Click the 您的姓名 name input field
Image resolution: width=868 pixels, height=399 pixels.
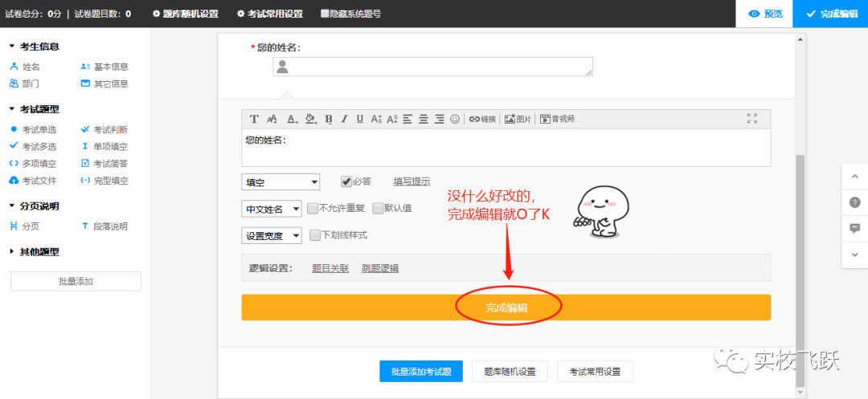433,67
